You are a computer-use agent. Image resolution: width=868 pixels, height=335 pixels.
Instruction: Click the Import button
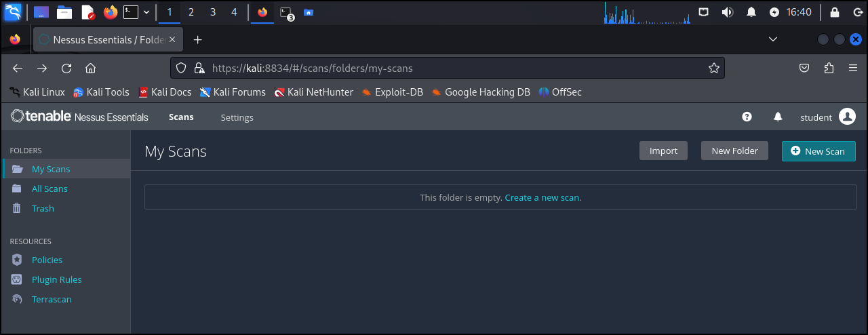tap(663, 151)
